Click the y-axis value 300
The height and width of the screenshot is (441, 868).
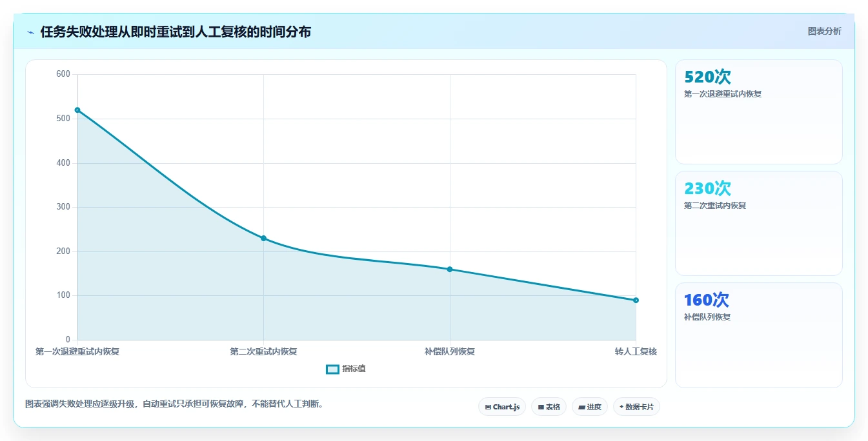(63, 207)
